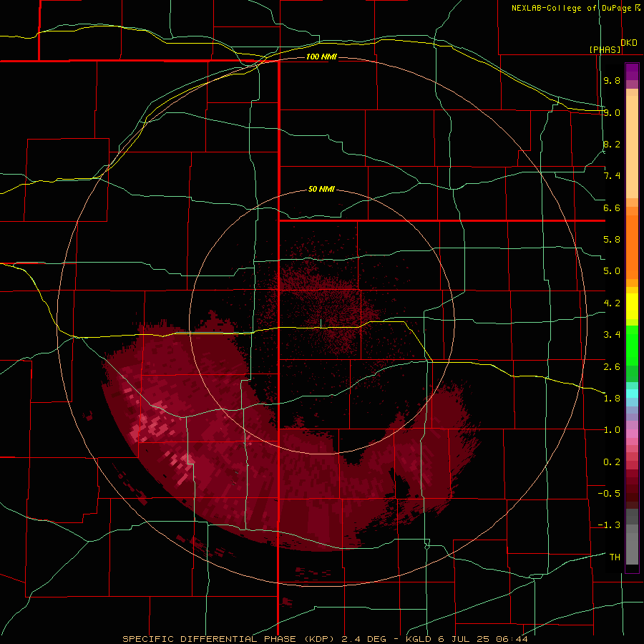Select the -0.5 legend value
644x644 pixels.
click(x=609, y=494)
